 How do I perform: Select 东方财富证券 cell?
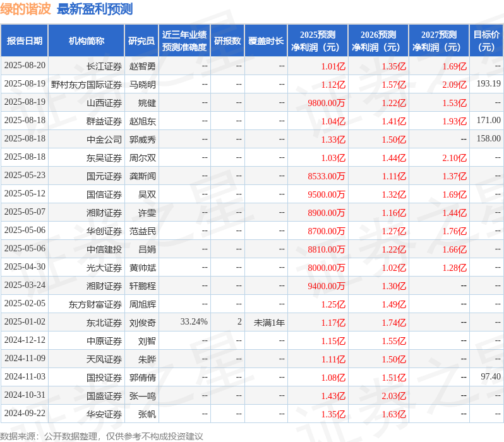[x=95, y=305]
